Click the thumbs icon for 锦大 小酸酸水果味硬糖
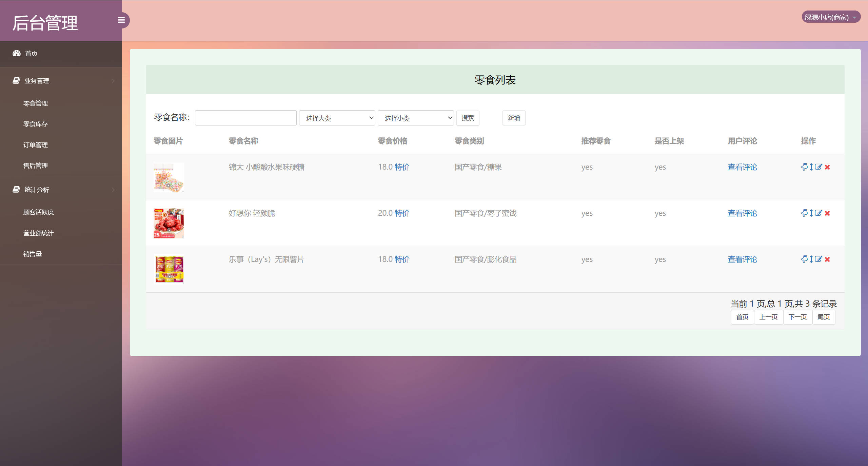 tap(804, 167)
